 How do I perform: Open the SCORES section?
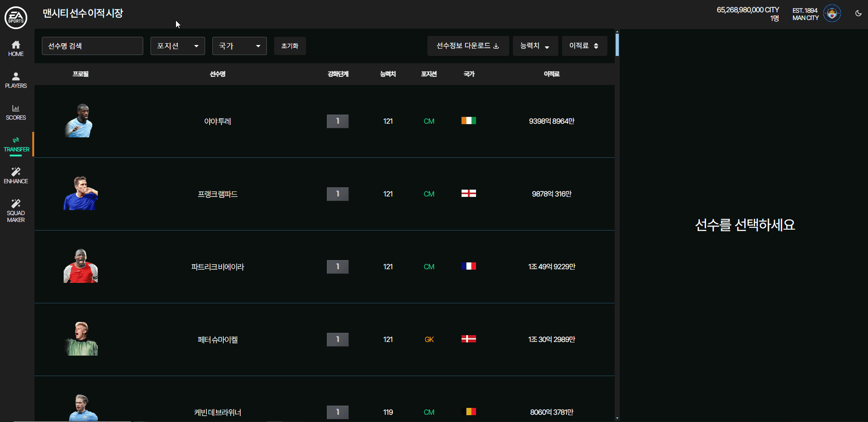coord(16,112)
